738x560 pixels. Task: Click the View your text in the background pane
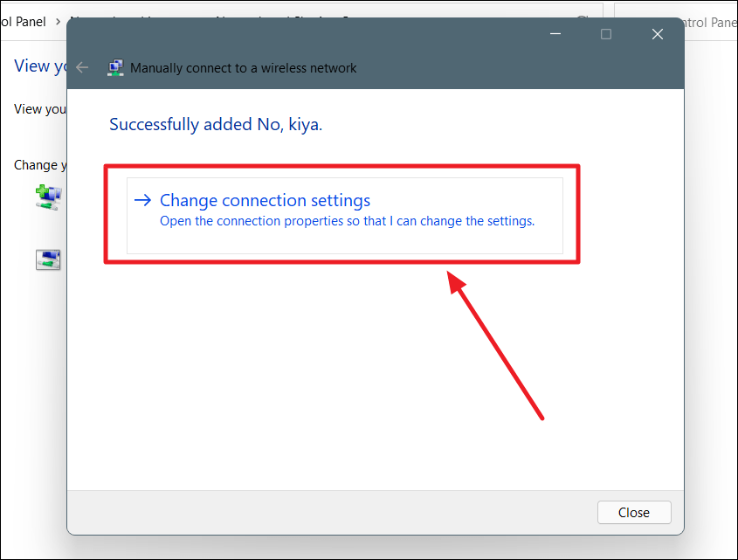point(39,108)
